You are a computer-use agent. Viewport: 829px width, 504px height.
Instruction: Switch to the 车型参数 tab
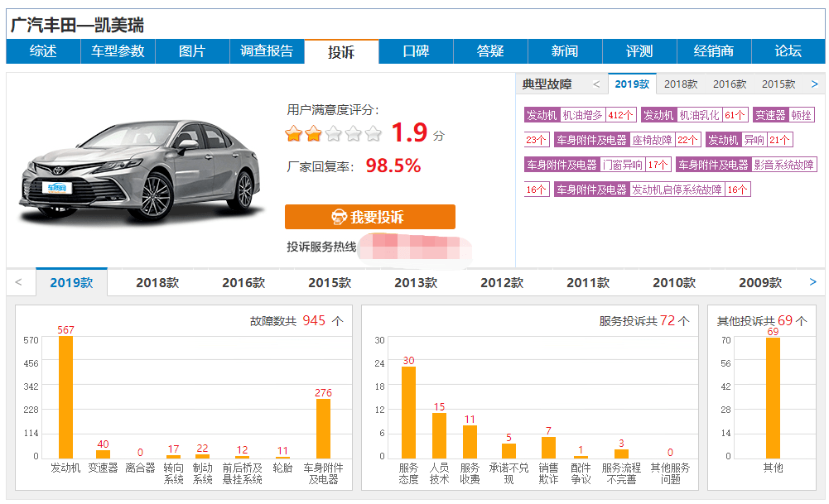pyautogui.click(x=118, y=51)
